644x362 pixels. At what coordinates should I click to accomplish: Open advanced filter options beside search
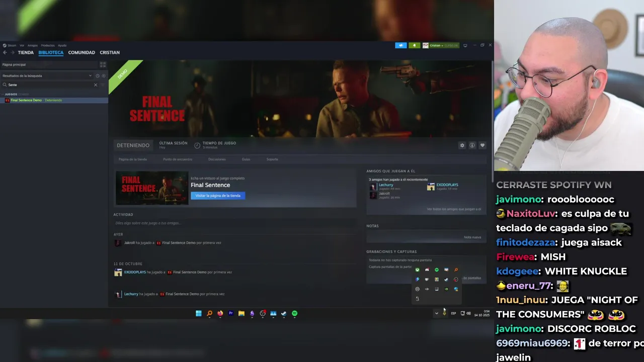click(103, 84)
